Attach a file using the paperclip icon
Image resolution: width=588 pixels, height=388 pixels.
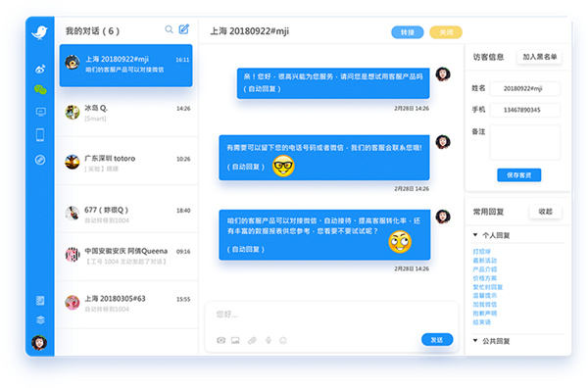click(252, 340)
